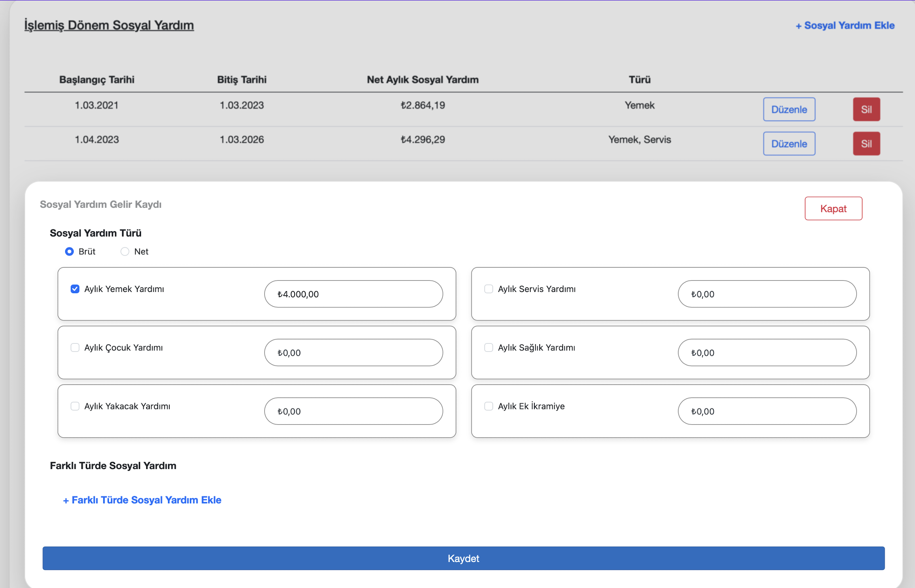Close the form with Kapat

coord(833,209)
